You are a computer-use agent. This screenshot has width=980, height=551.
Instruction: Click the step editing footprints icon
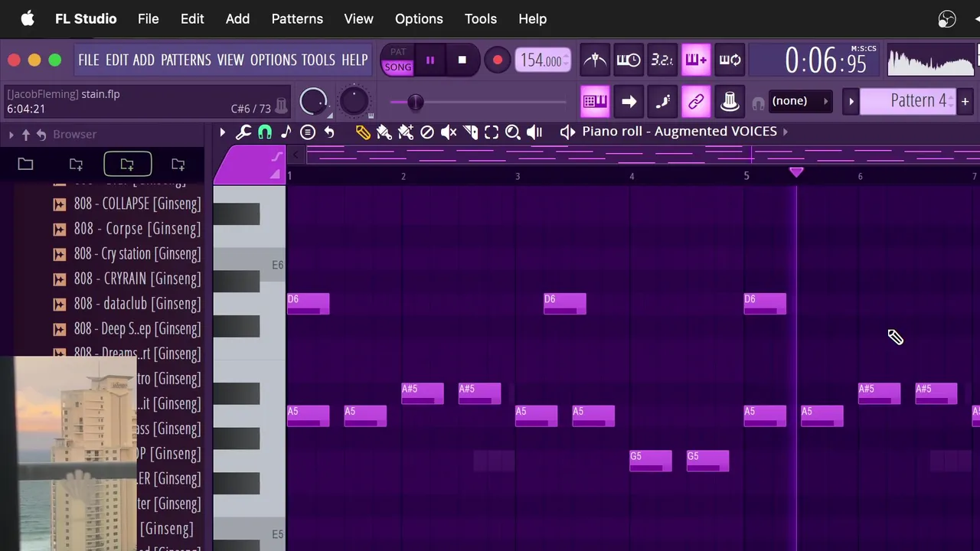[x=662, y=101]
